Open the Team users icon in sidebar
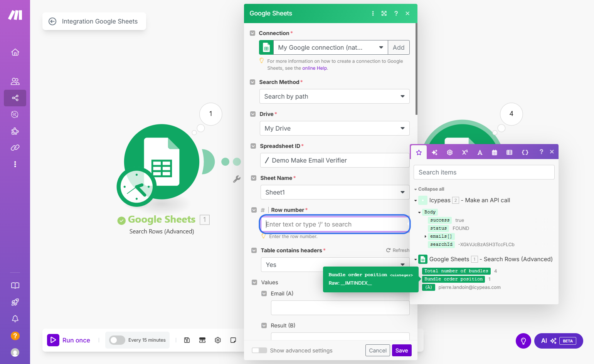Viewport: 594px width, 364px height. click(x=15, y=81)
